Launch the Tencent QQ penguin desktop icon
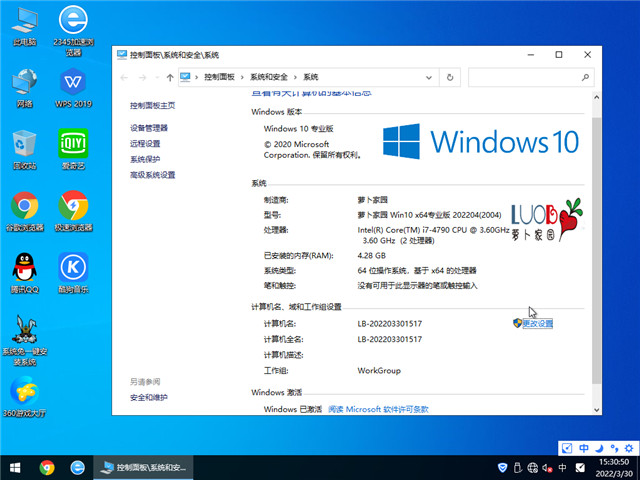Screen dimensions: 640x480 (x=24, y=273)
